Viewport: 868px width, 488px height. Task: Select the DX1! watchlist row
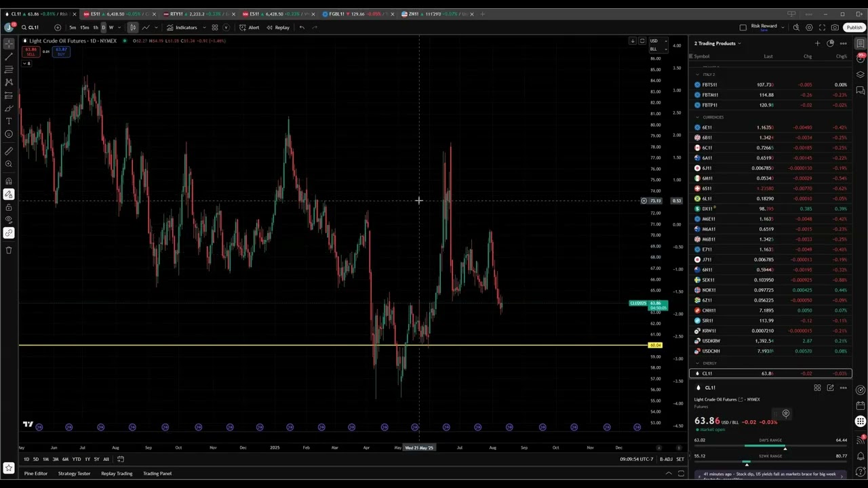770,209
